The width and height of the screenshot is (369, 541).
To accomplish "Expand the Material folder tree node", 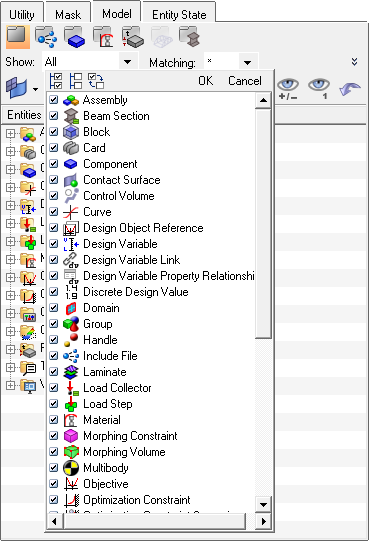I will point(10,259).
